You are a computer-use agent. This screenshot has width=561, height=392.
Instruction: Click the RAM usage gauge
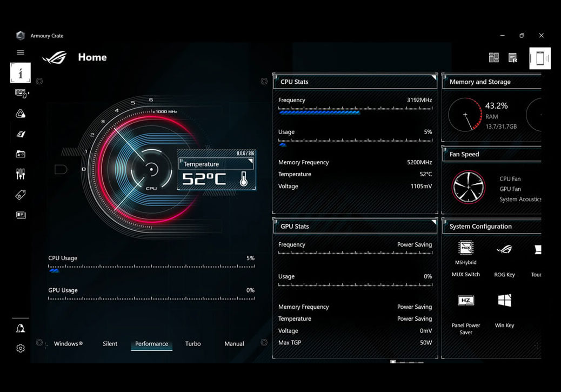(x=465, y=115)
